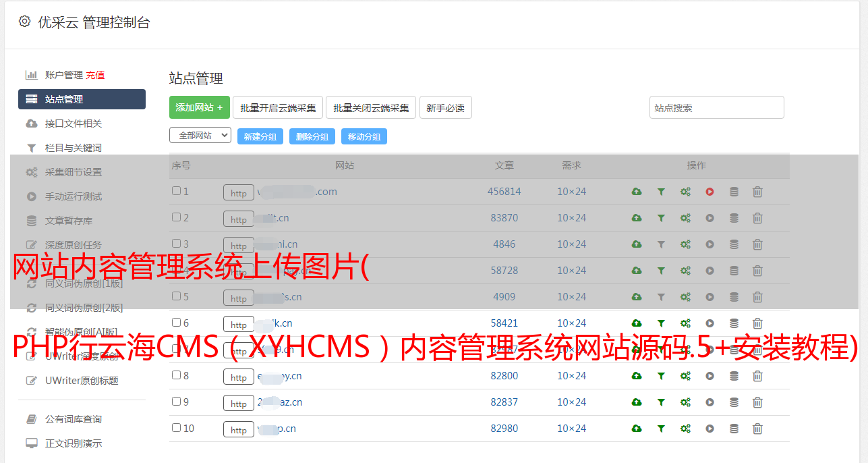
Task: Click the trash icon in row 8
Action: 757,376
